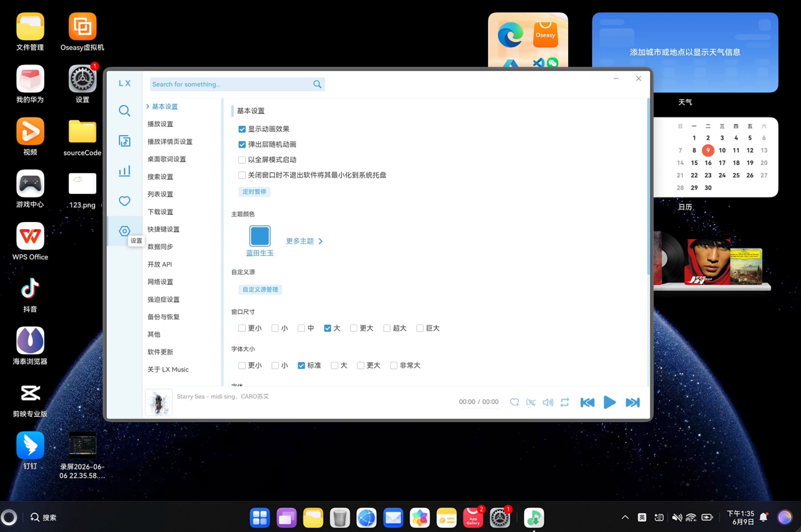Go to 播放设置 section
Viewport: 801px width, 532px height.
[160, 124]
